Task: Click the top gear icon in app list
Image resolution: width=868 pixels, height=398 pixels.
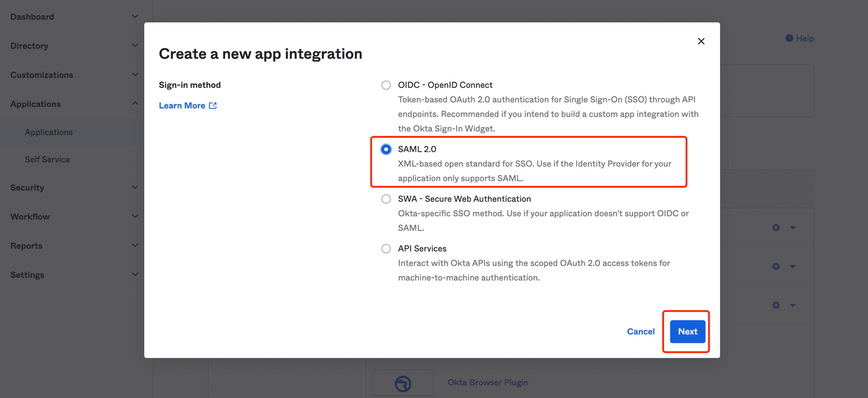Action: point(776,228)
